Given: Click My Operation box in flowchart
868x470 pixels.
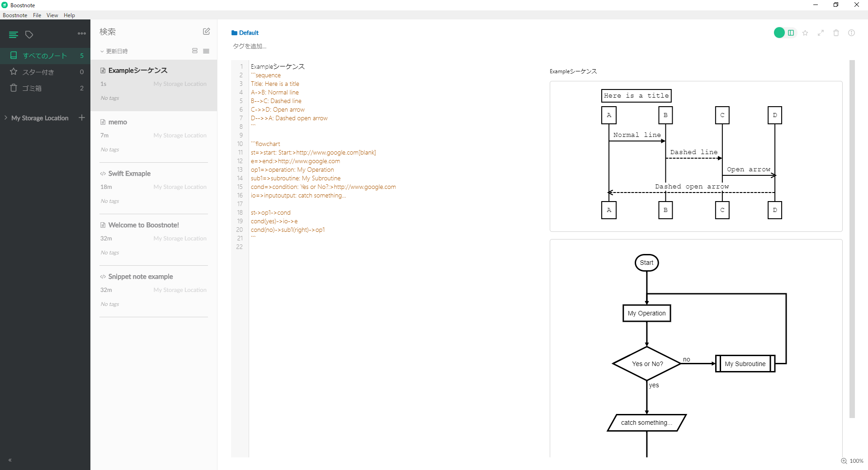Looking at the screenshot, I should 646,313.
